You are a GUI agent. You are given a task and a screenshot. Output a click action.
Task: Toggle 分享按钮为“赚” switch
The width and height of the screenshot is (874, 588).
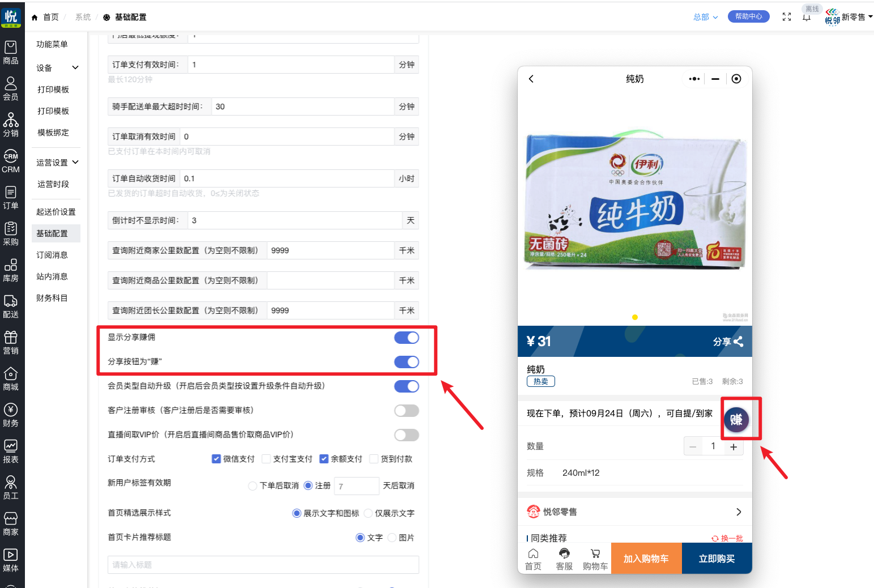(x=407, y=362)
